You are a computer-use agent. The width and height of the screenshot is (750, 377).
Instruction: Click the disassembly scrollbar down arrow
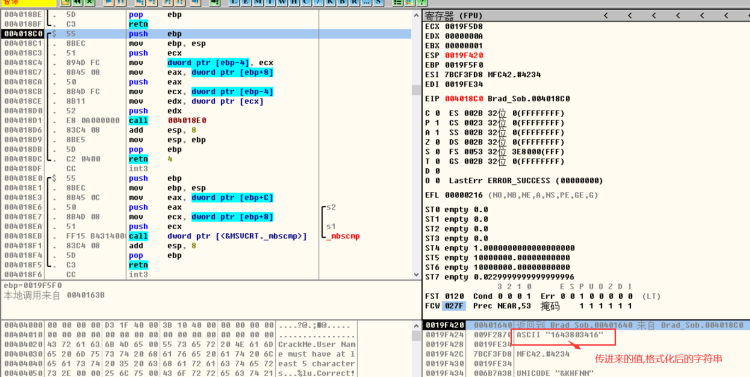(416, 275)
